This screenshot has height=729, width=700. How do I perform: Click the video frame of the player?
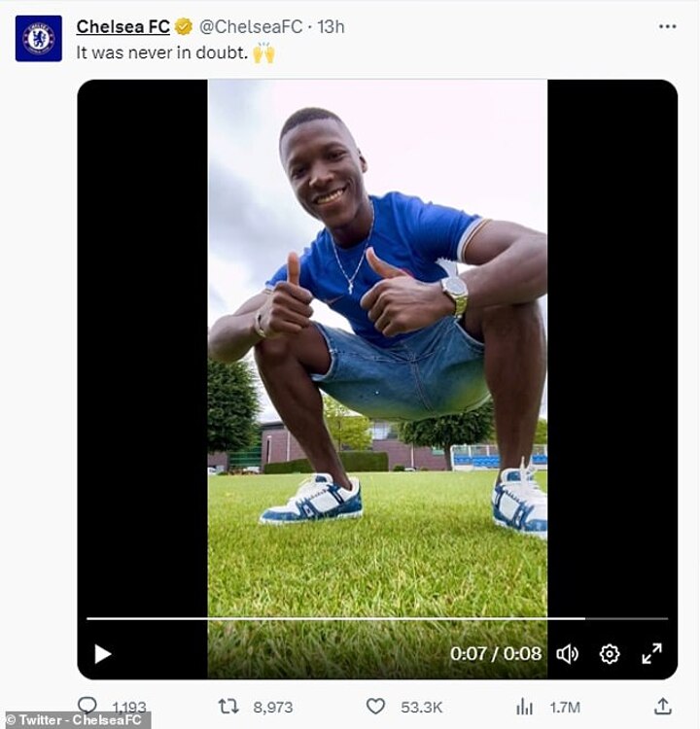tap(377, 340)
